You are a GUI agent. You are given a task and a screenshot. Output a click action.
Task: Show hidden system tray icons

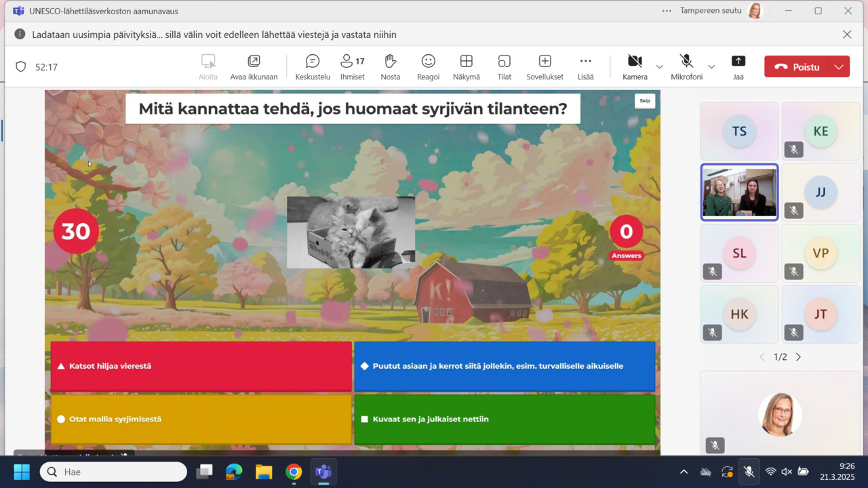684,472
